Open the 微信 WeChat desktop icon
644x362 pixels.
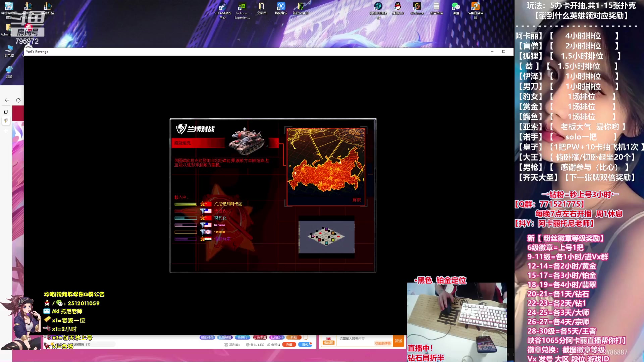pyautogui.click(x=456, y=7)
